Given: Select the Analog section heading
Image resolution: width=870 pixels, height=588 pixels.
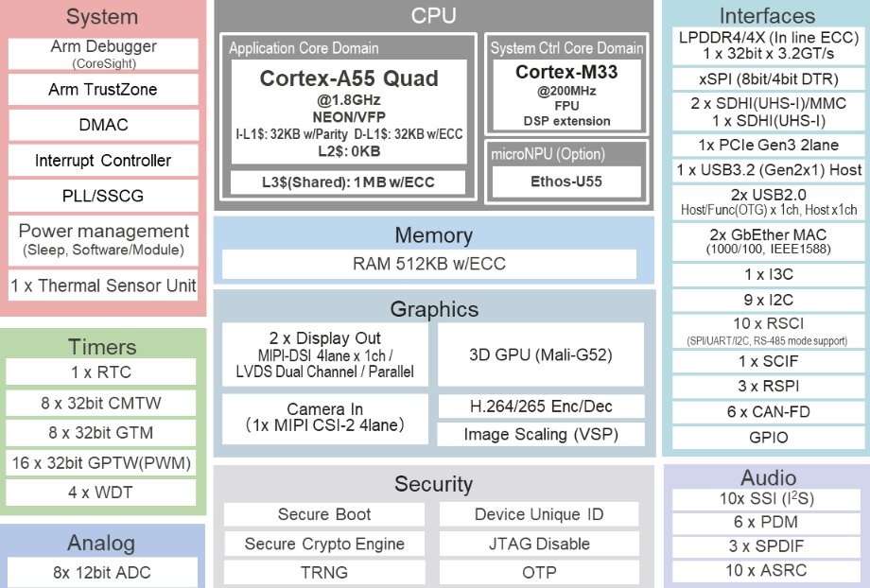Looking at the screenshot, I should 101,543.
